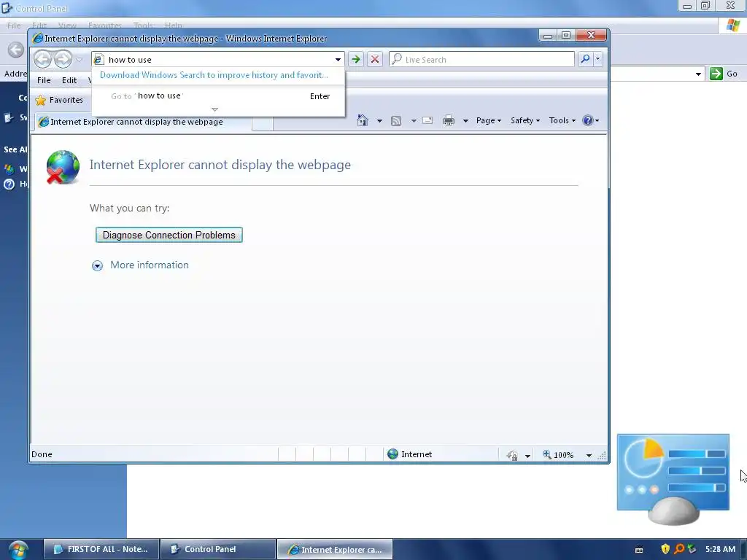Click the More information link text
Image resolution: width=747 pixels, height=560 pixels.
pos(150,265)
